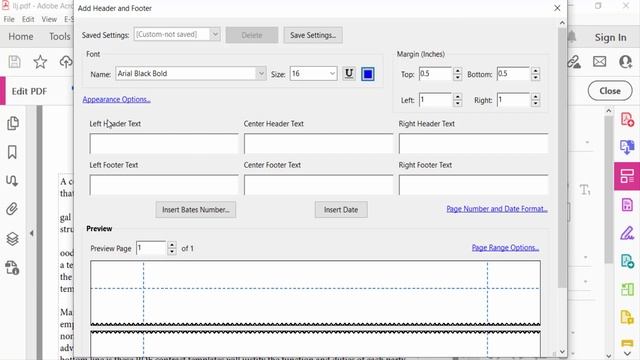This screenshot has height=360, width=640.
Task: Select the Organize Pages tool icon
Action: 627,289
